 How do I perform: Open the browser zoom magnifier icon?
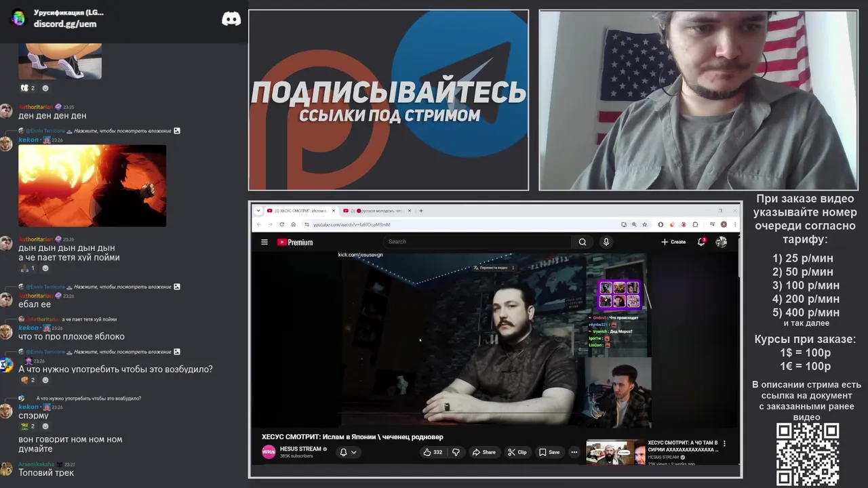click(634, 224)
